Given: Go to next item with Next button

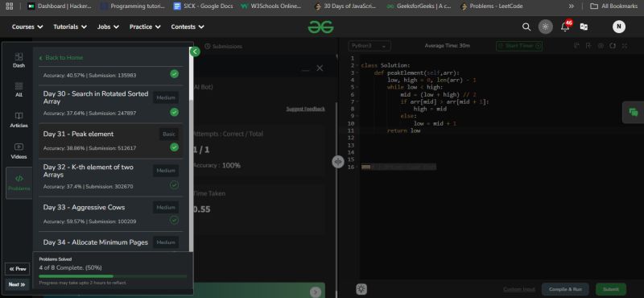Looking at the screenshot, I should pyautogui.click(x=17, y=284).
